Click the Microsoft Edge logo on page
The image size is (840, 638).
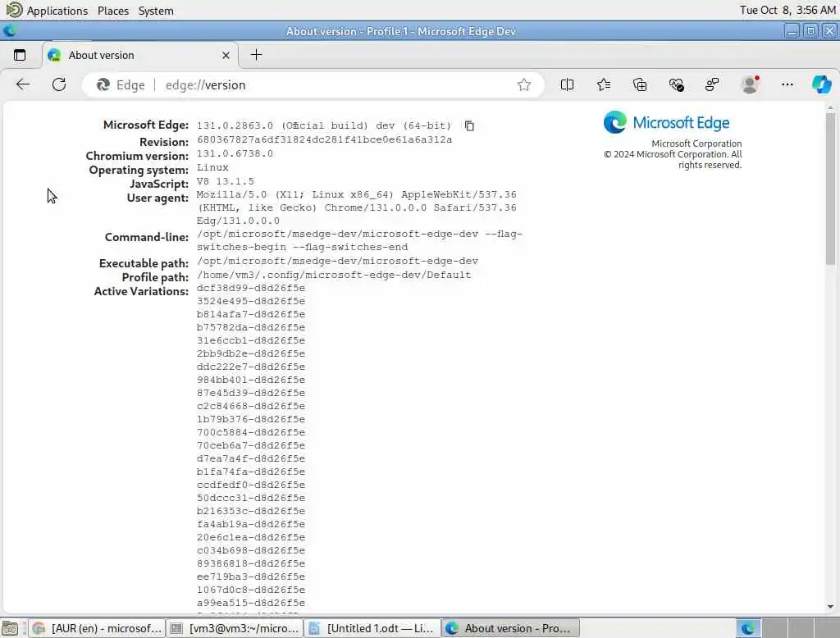click(x=666, y=123)
